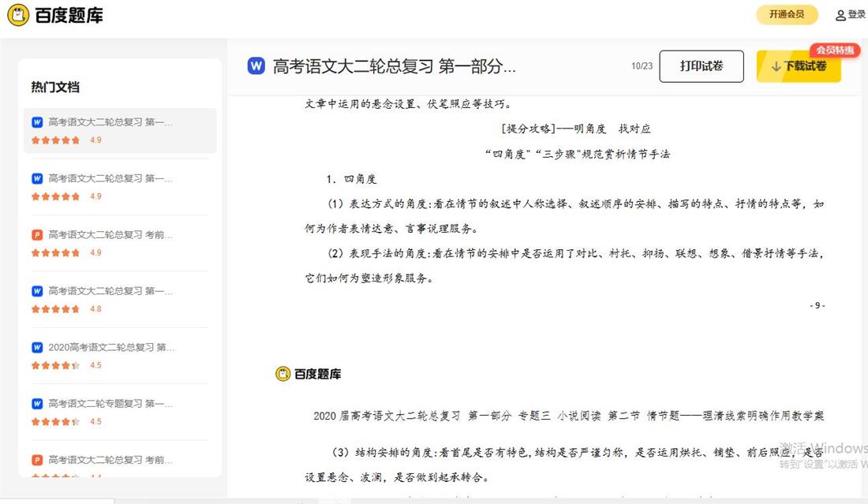
Task: Click the user profile icon by 登录
Action: click(x=840, y=15)
